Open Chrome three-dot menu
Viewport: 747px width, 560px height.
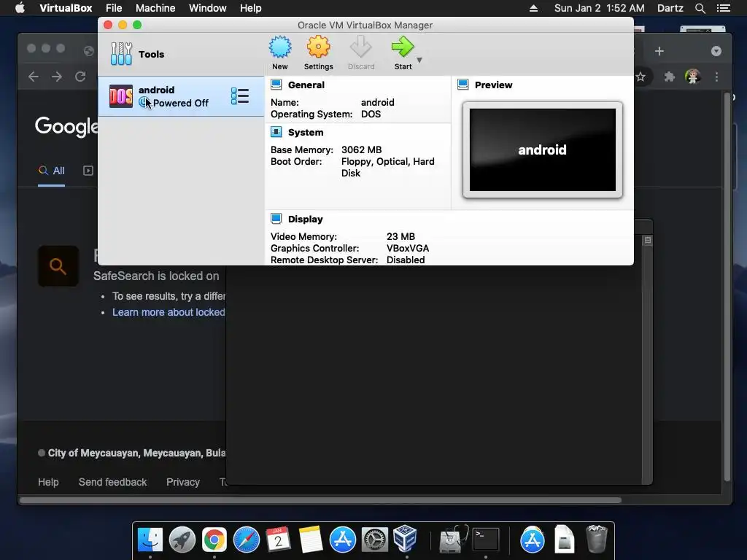click(x=716, y=77)
